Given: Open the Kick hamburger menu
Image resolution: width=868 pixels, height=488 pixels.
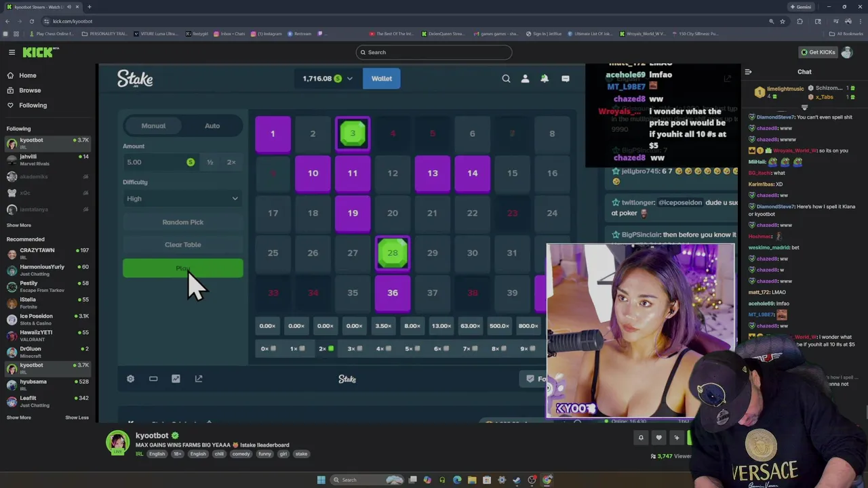Looking at the screenshot, I should tap(12, 52).
